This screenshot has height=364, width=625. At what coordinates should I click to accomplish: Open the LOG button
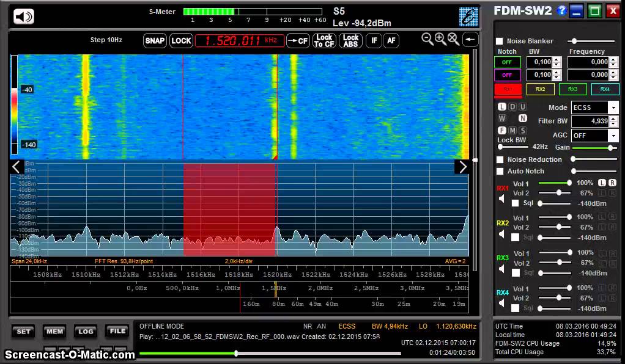pyautogui.click(x=85, y=332)
